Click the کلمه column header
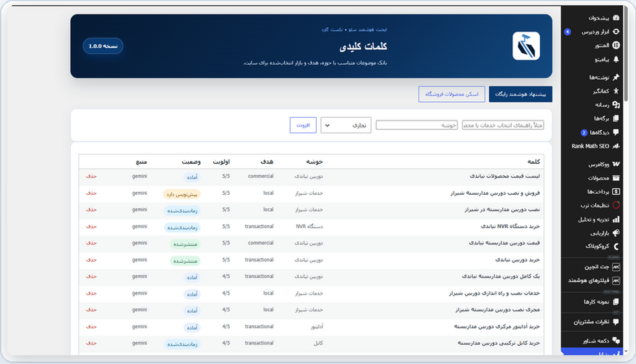The width and height of the screenshot is (636, 364). [x=534, y=162]
